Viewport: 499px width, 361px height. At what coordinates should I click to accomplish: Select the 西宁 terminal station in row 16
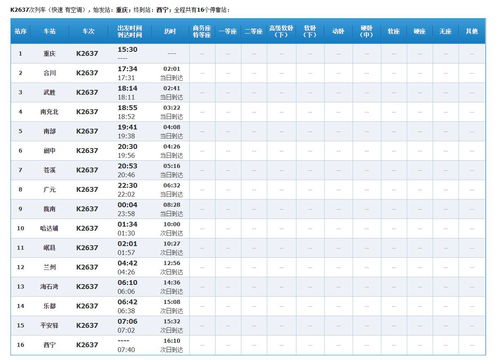point(49,345)
